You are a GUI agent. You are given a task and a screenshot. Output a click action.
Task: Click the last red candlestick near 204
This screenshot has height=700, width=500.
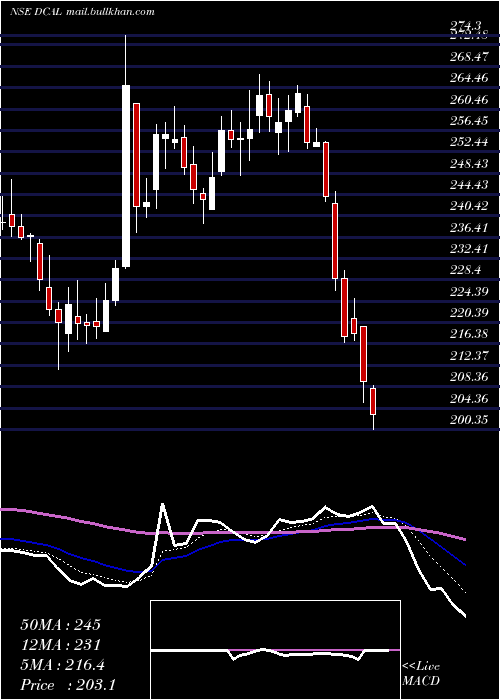coord(373,401)
